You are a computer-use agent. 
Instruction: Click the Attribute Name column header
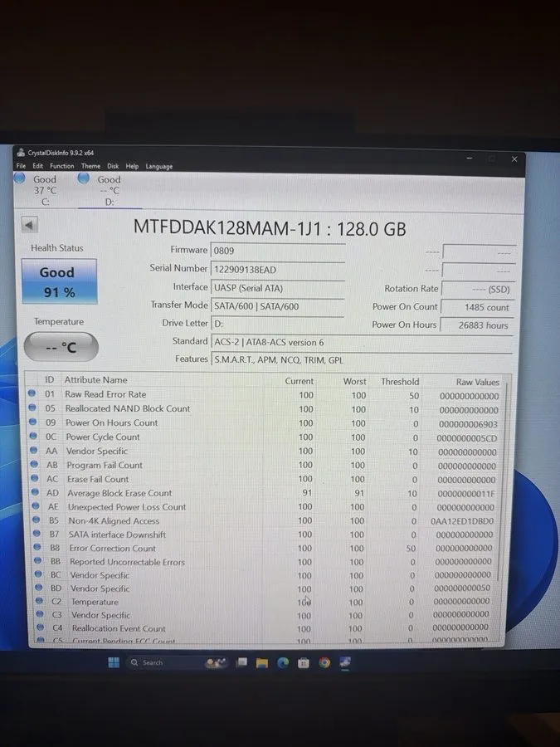95,379
